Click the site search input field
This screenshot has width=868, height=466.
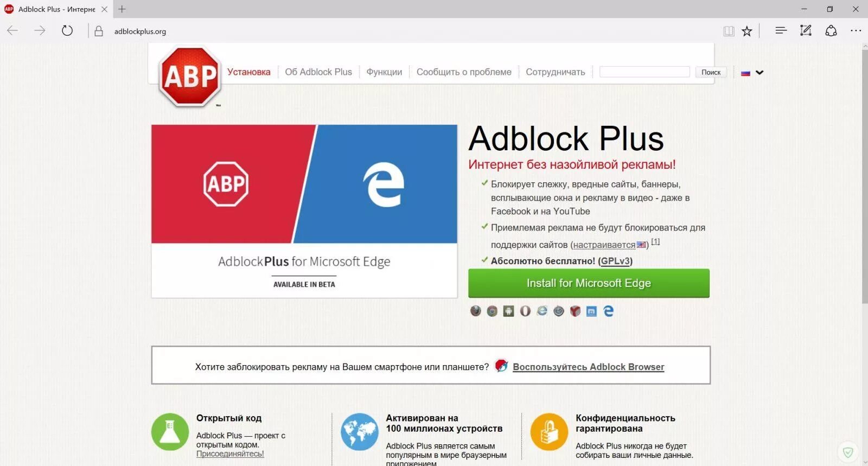tap(644, 72)
